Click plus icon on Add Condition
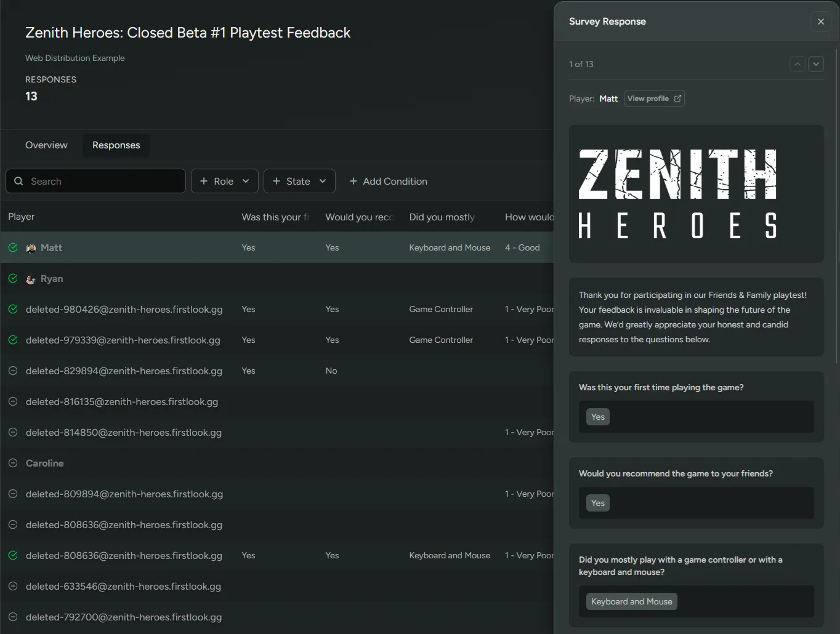Screen dimensions: 840x634 [353, 181]
